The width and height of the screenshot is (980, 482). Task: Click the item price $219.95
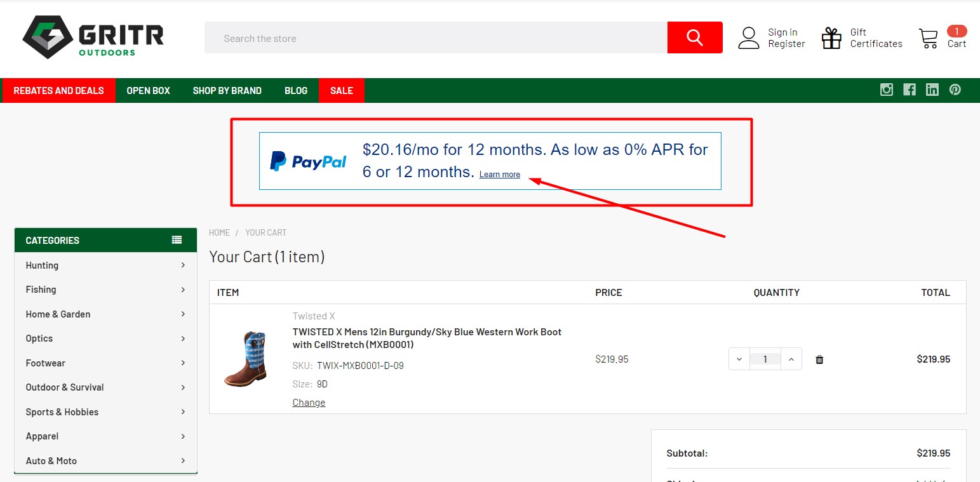612,359
